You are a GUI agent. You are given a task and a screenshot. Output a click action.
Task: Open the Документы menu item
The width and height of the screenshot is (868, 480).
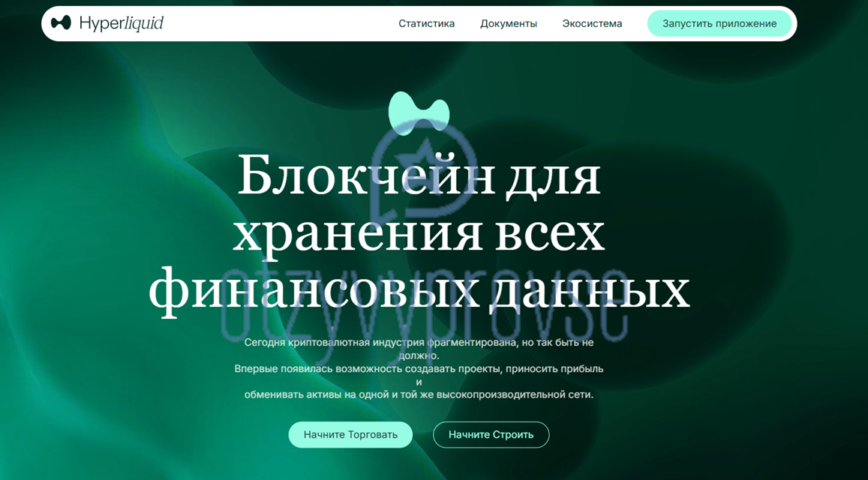coord(508,24)
